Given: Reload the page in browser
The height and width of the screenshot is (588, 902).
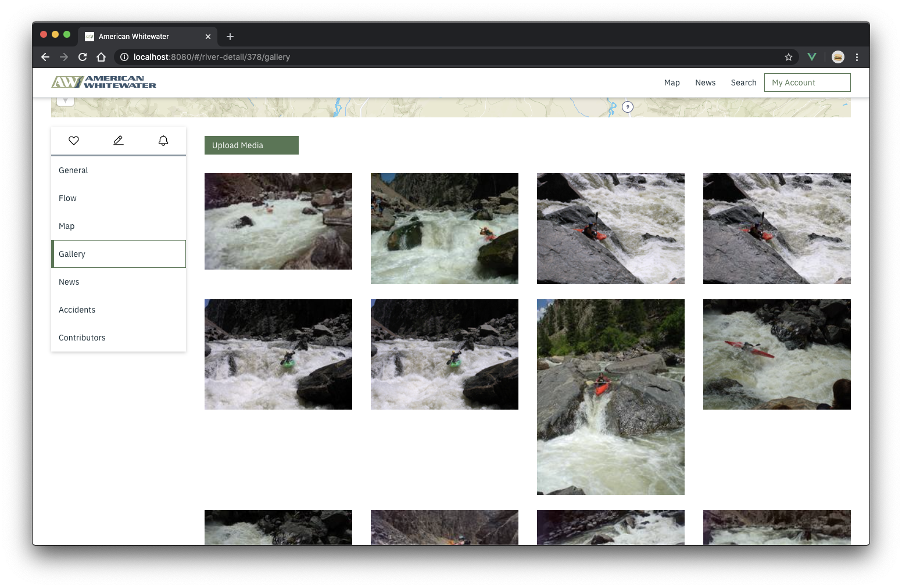Looking at the screenshot, I should (83, 57).
